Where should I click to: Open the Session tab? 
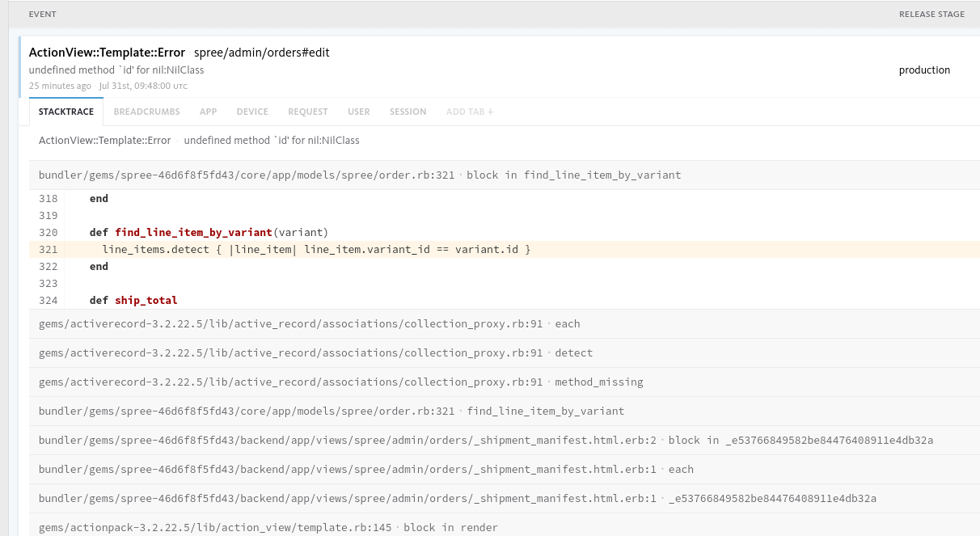coord(408,112)
